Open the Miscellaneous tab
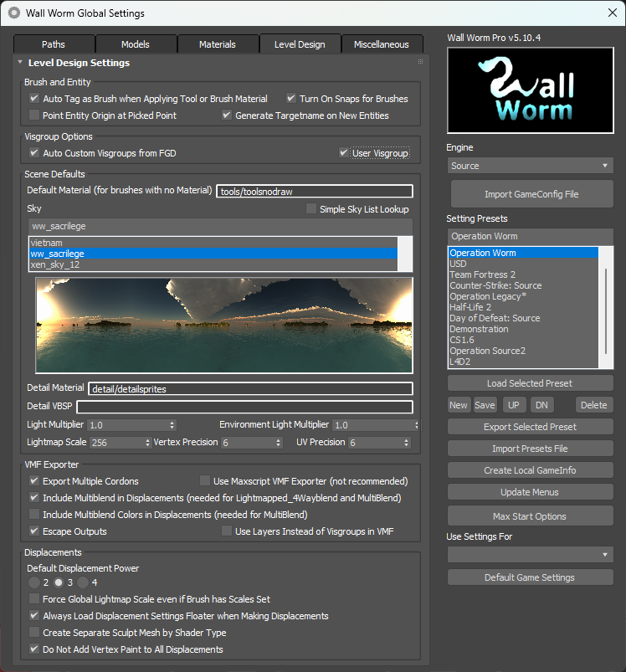 tap(382, 44)
